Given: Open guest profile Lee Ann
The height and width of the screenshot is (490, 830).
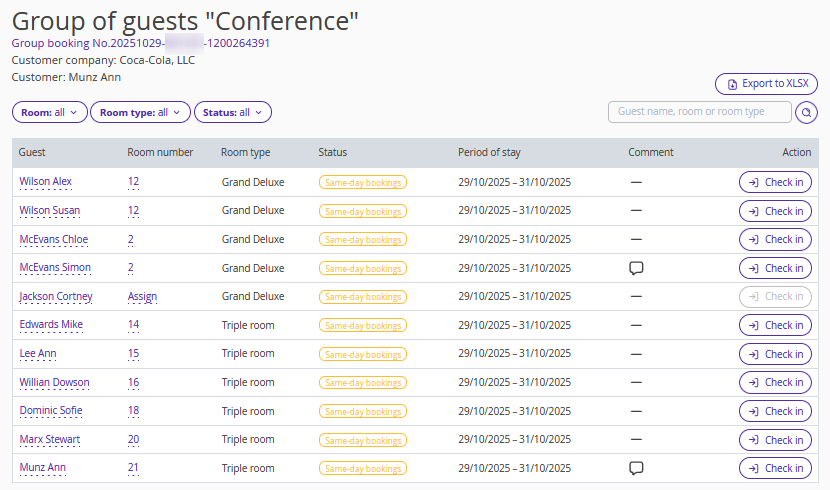Looking at the screenshot, I should click(38, 354).
